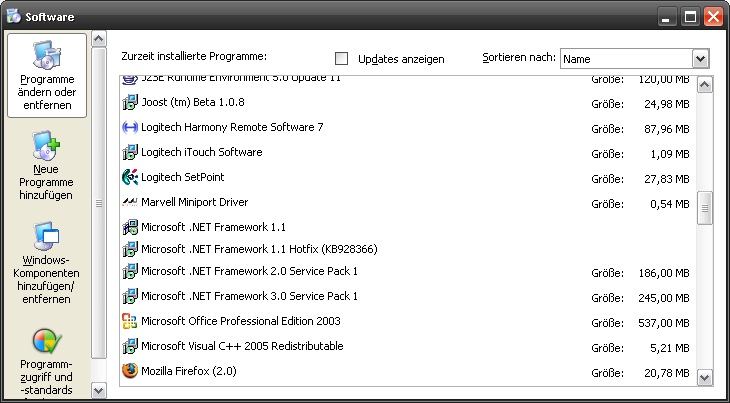Click the 186,00 MB size value

tap(664, 273)
